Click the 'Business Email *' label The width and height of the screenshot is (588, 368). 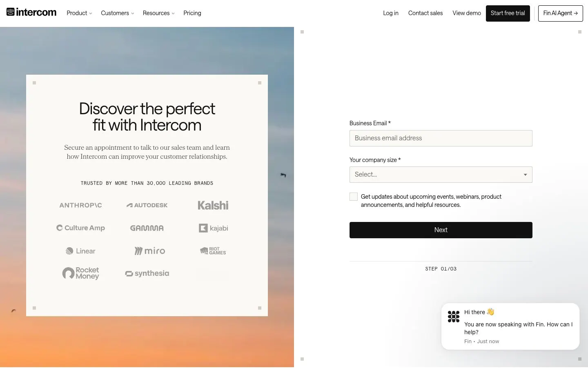click(370, 123)
